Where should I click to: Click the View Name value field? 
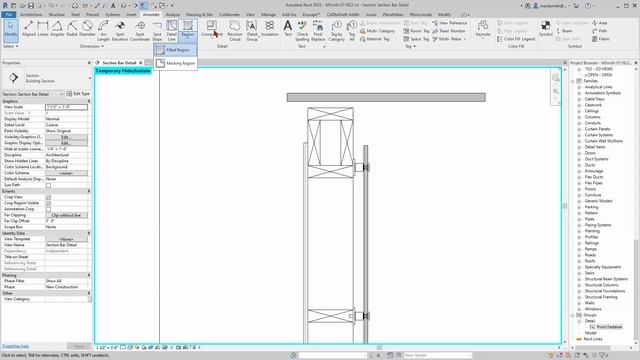(x=66, y=245)
